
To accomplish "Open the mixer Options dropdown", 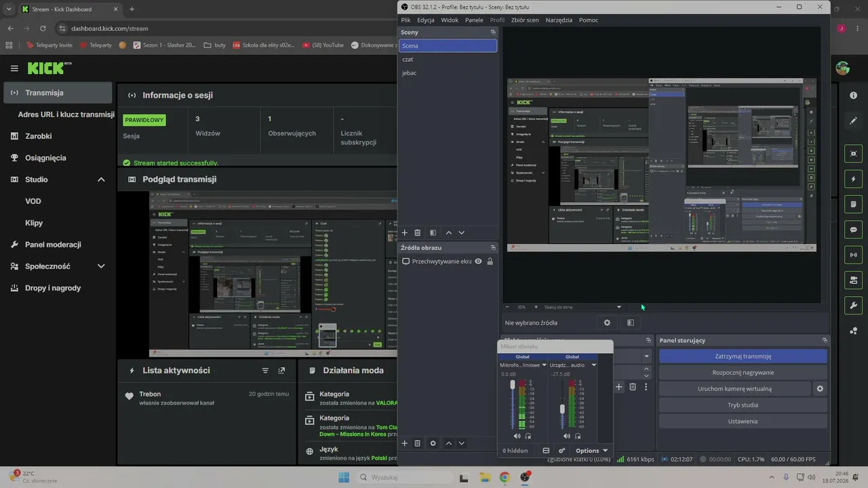I will (x=591, y=451).
